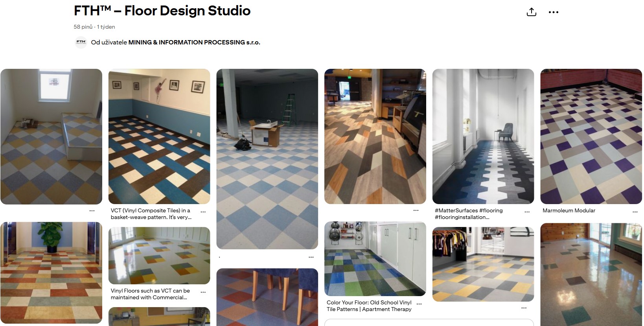Open options for the #MatterSurfaces flooring pin
Image resolution: width=644 pixels, height=326 pixels.
tap(527, 212)
